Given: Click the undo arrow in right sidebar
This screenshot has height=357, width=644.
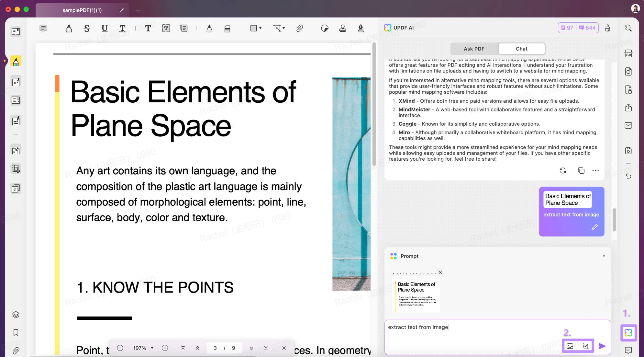Looking at the screenshot, I should coord(628,176).
